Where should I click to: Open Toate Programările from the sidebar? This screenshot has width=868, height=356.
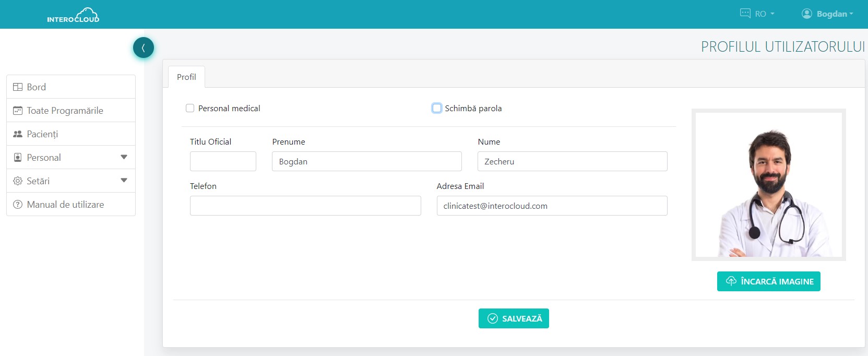pos(65,111)
